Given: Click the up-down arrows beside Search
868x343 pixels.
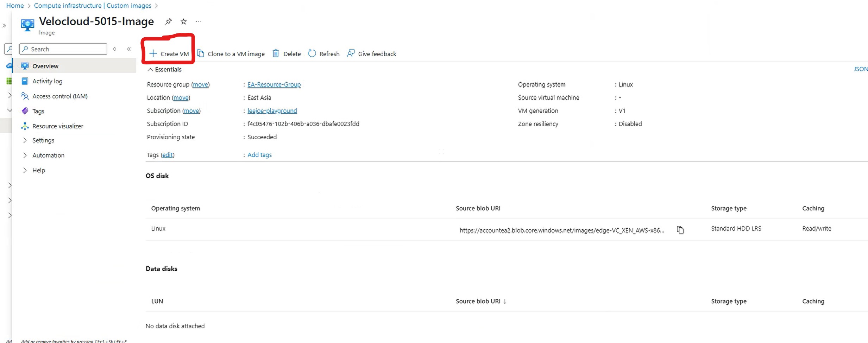Looking at the screenshot, I should (115, 49).
